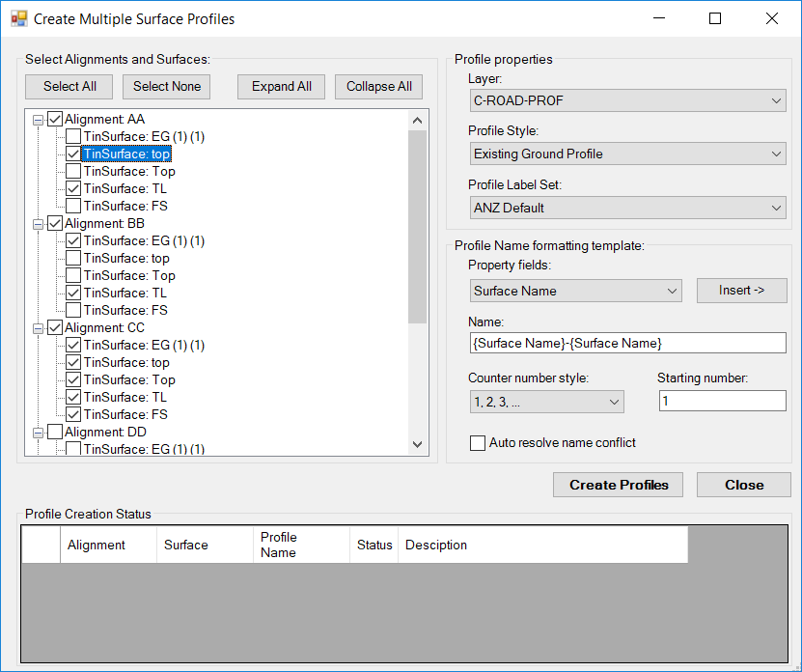Image resolution: width=802 pixels, height=672 pixels.
Task: Open the Property fields Surface Name dropdown
Action: [575, 291]
